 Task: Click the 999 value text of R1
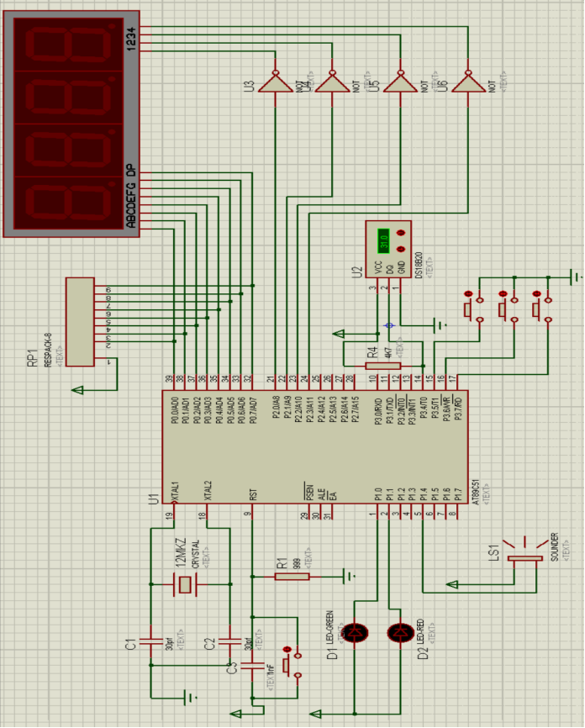pyautogui.click(x=297, y=563)
